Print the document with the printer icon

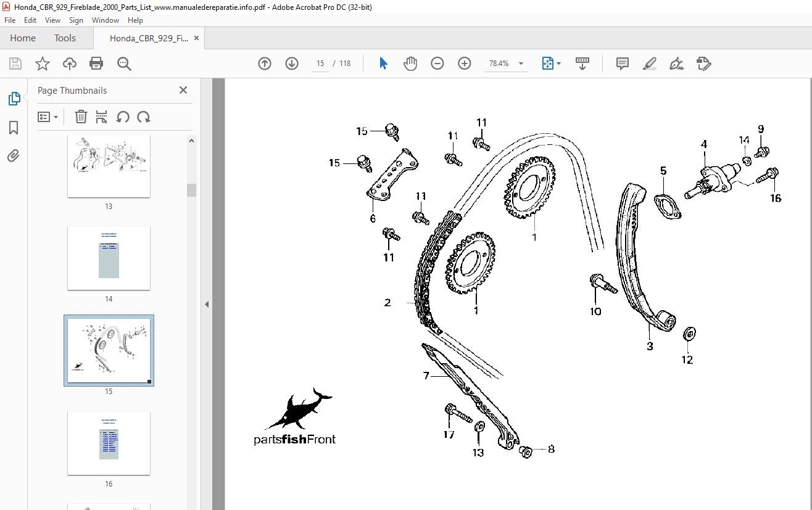(x=96, y=64)
